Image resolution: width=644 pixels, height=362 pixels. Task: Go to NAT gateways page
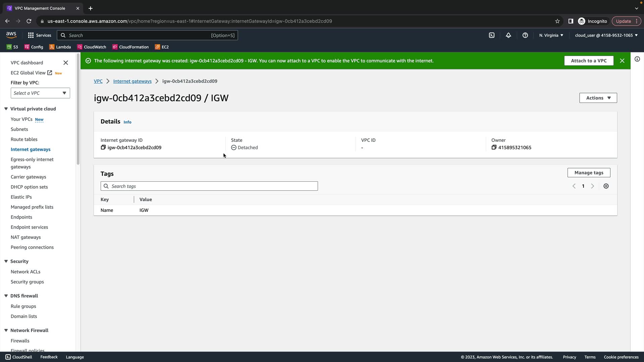coord(26,237)
